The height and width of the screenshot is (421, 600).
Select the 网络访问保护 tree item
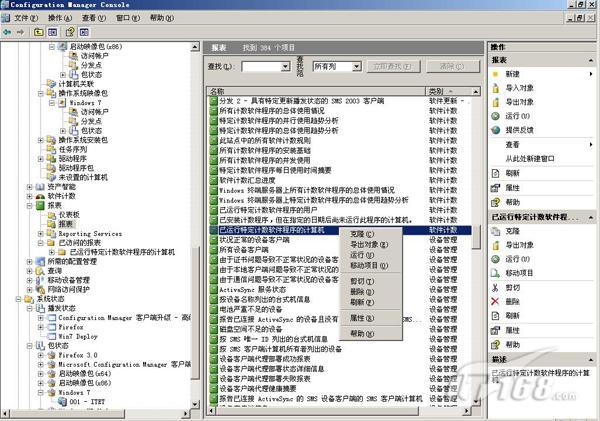pyautogui.click(x=68, y=289)
